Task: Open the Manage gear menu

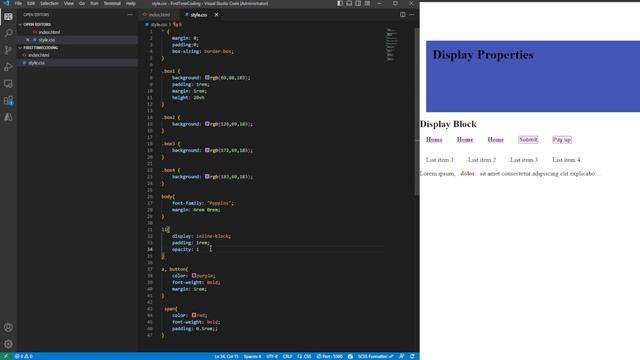Action: pyautogui.click(x=8, y=344)
